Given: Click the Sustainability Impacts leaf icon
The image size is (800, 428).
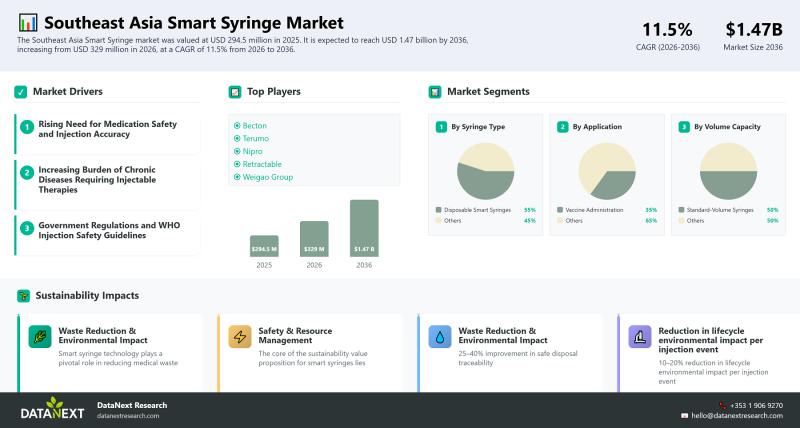Looking at the screenshot, I should pos(22,296).
